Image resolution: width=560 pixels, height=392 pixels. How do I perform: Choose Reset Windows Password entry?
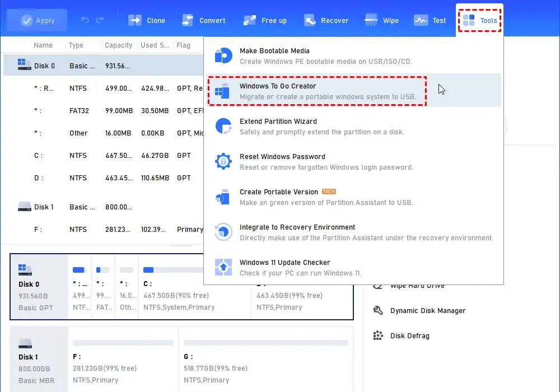click(x=353, y=162)
